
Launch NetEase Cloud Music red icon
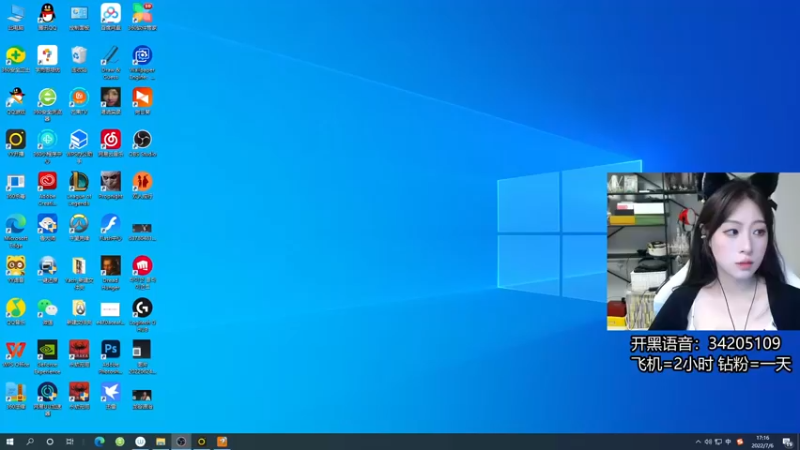[111, 142]
